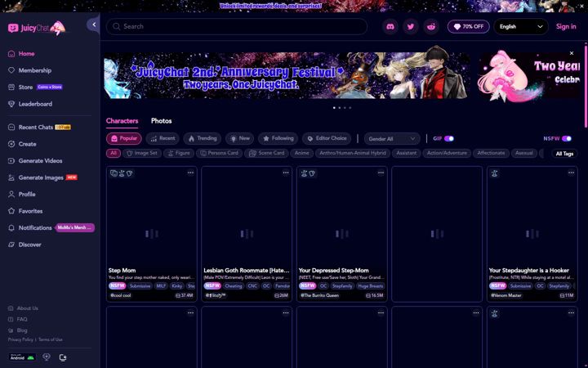
Task: Open more options on Step Mom card
Action: click(190, 173)
